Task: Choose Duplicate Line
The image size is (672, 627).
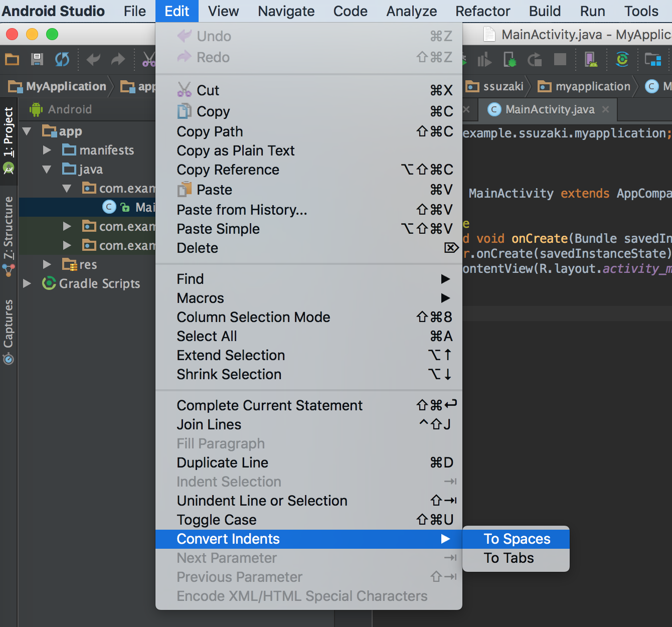Action: [308, 462]
